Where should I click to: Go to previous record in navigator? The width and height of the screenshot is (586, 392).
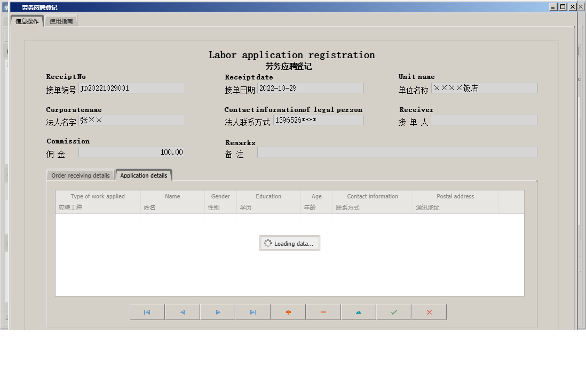point(182,312)
